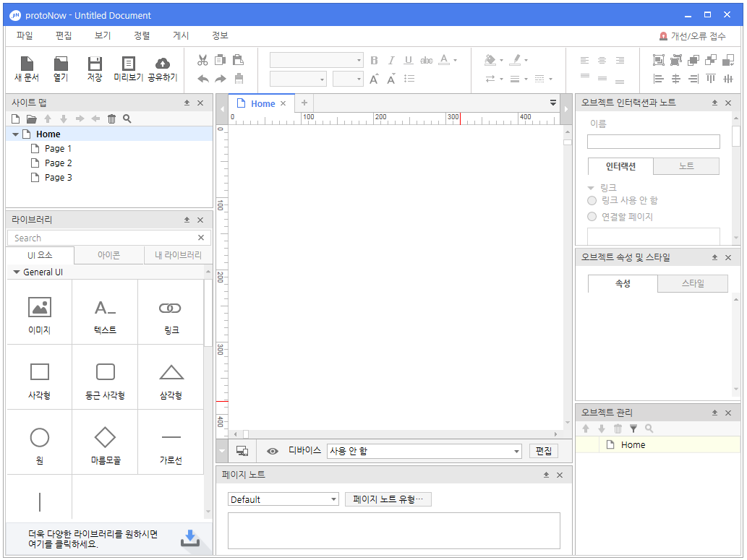Toggle underline formatting
Viewport: 747px width, 560px height.
pyautogui.click(x=409, y=61)
